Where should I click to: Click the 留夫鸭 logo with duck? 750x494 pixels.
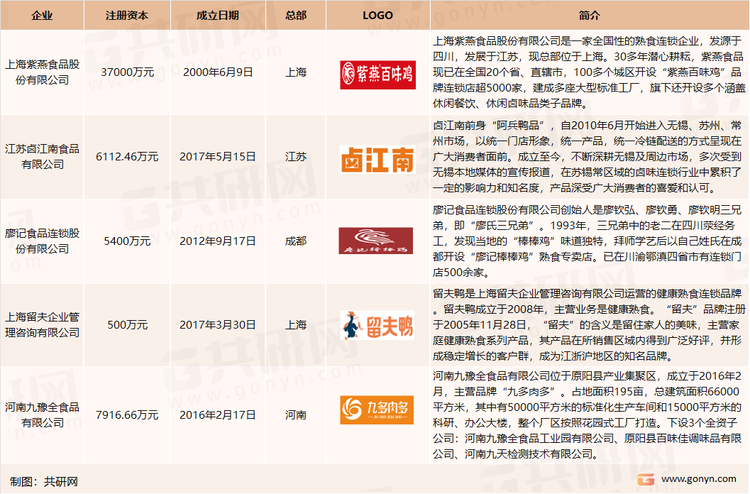377,325
